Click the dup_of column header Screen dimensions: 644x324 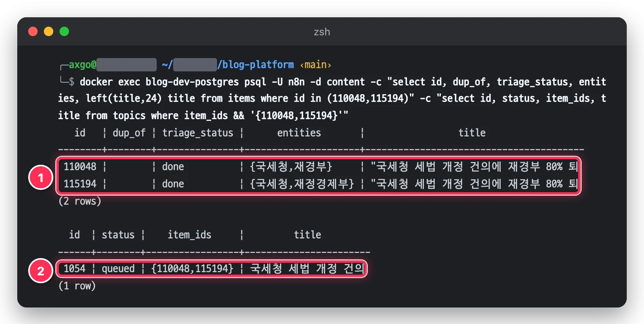[x=129, y=133]
